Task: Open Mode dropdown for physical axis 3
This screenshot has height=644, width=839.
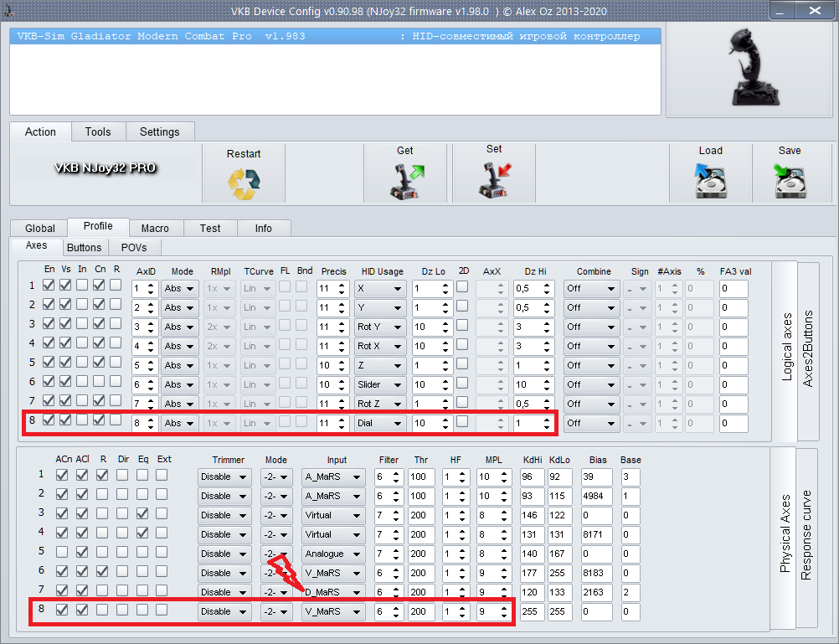Action: click(276, 516)
